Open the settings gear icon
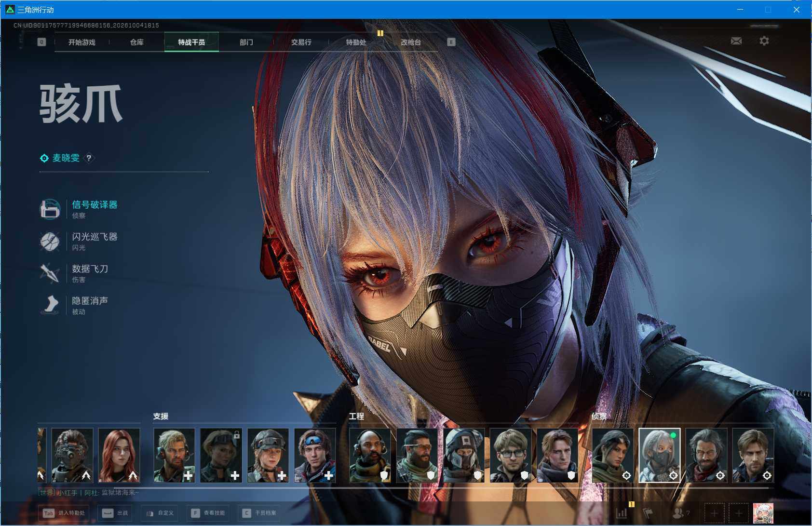Screen dimensions: 812x526 click(x=764, y=41)
